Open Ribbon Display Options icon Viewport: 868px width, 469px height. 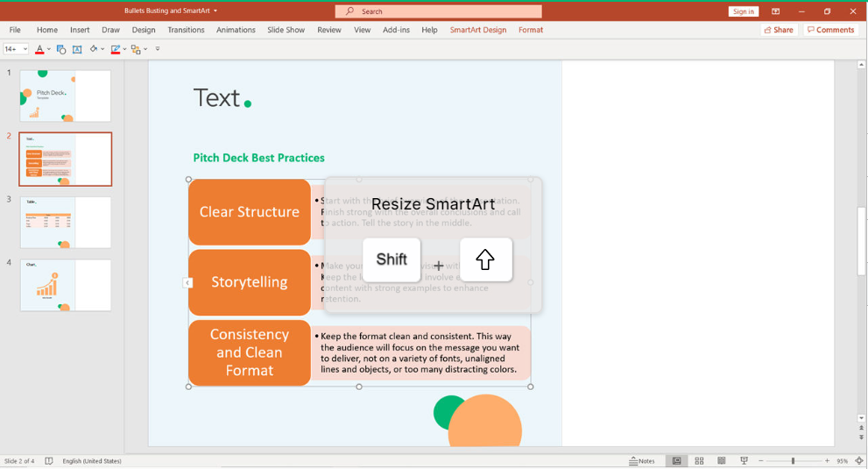tap(775, 11)
